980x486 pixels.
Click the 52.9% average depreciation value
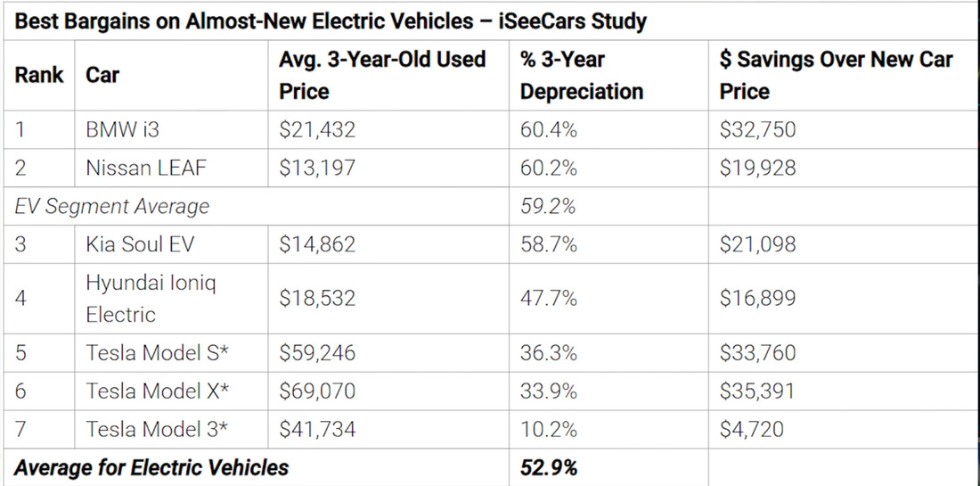pyautogui.click(x=549, y=467)
